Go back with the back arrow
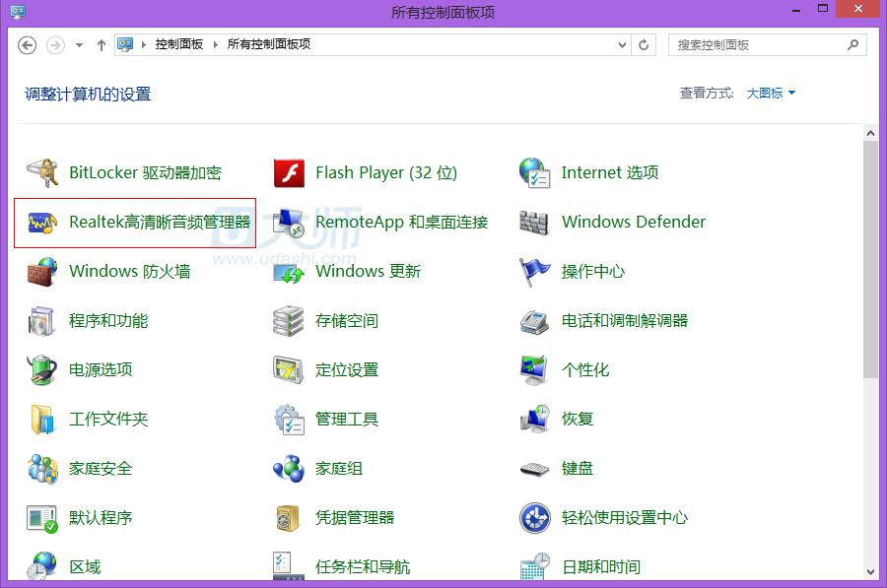 (28, 45)
